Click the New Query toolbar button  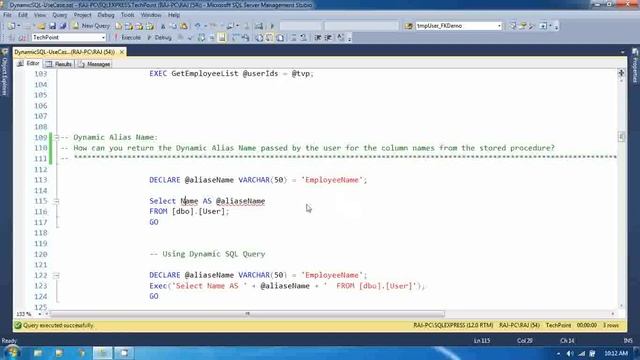(x=91, y=26)
